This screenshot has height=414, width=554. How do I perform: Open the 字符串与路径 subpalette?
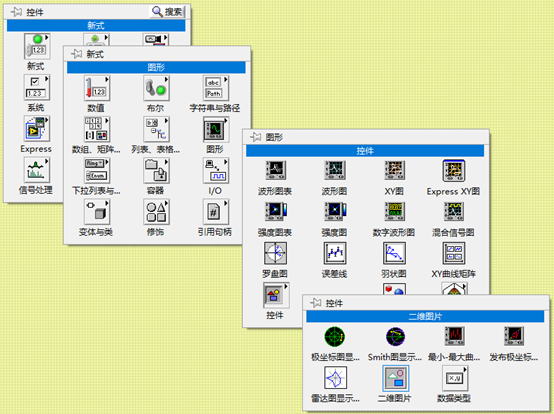click(216, 88)
